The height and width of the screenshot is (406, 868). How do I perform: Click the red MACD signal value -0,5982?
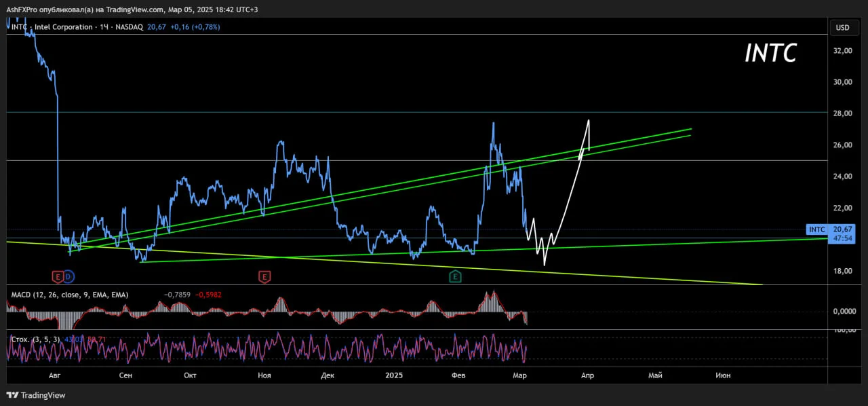(x=209, y=295)
